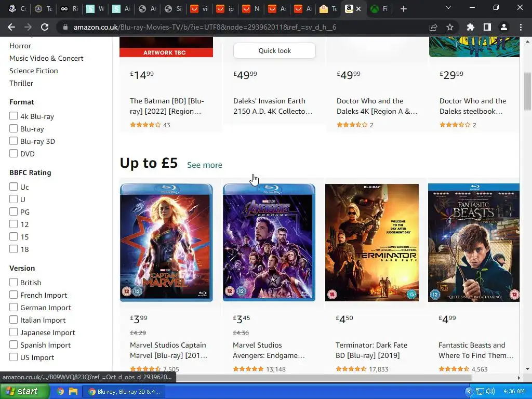Open The Batman [BD] Blu-ray title
Screen dimensions: 532x399
point(167,106)
